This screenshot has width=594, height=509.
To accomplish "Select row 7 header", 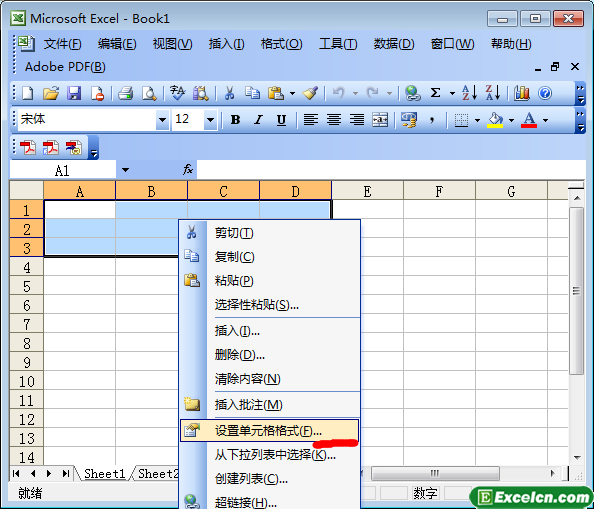I will 27,324.
